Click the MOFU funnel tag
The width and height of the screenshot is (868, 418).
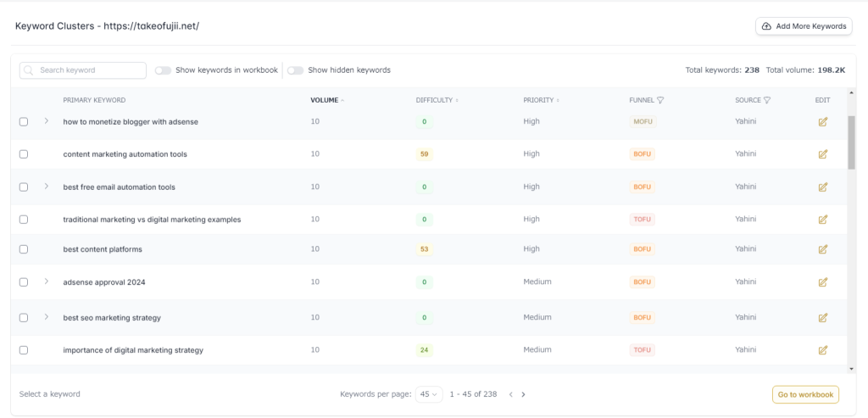(643, 122)
